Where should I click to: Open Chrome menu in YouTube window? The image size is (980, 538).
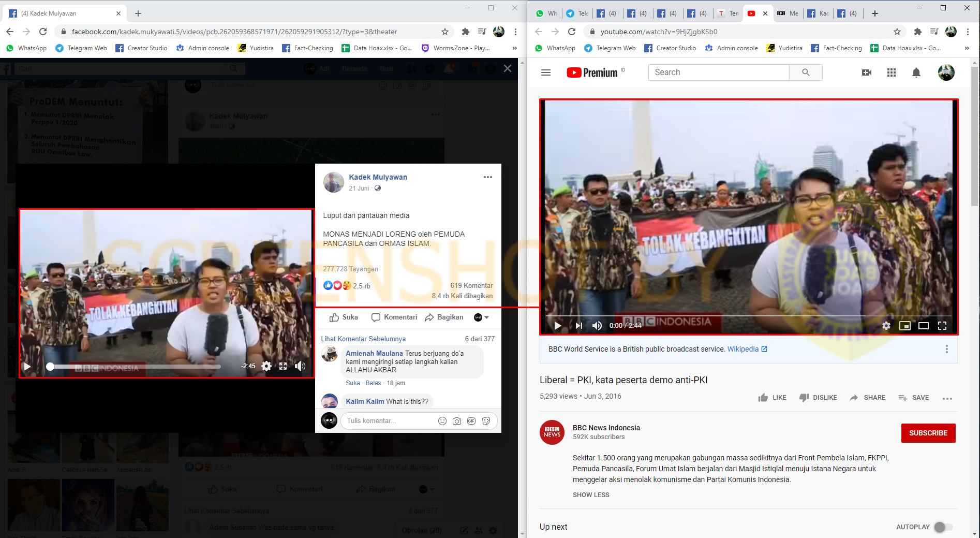968,32
